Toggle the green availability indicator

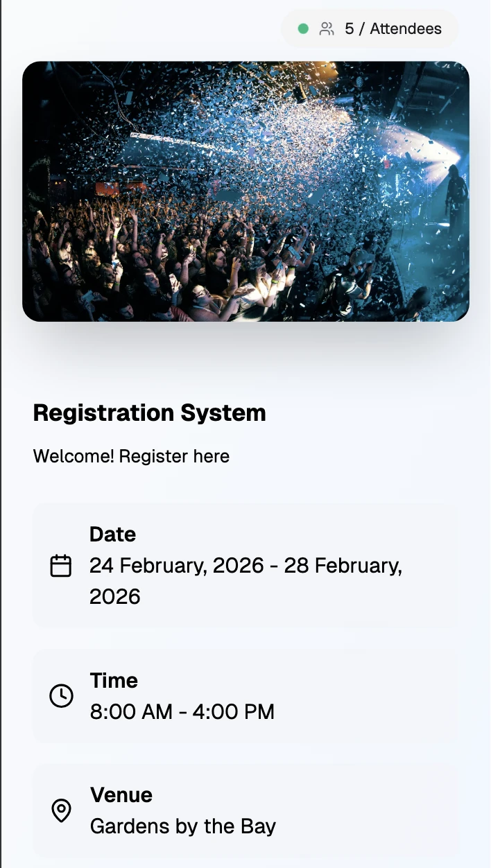tap(304, 28)
